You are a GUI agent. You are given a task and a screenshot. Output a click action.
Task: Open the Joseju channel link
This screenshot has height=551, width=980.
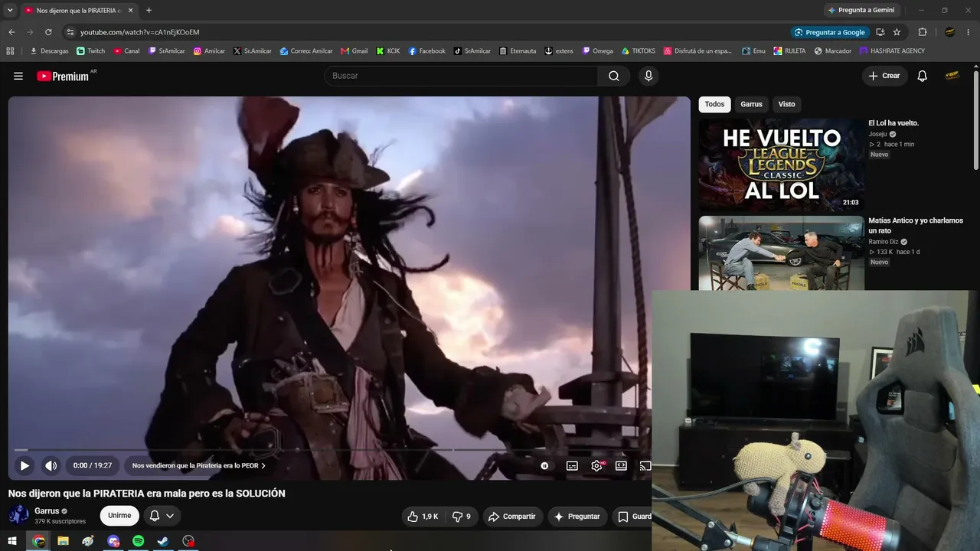(x=877, y=134)
